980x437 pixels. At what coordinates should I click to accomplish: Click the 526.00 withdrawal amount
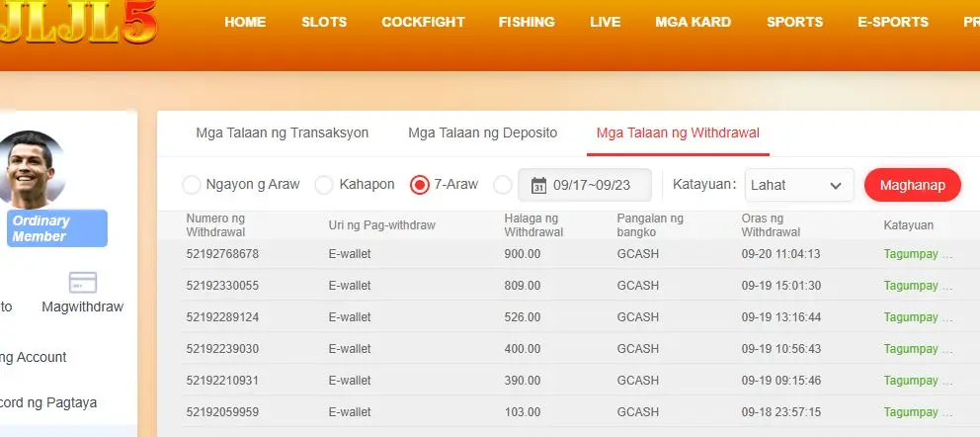[x=523, y=317]
